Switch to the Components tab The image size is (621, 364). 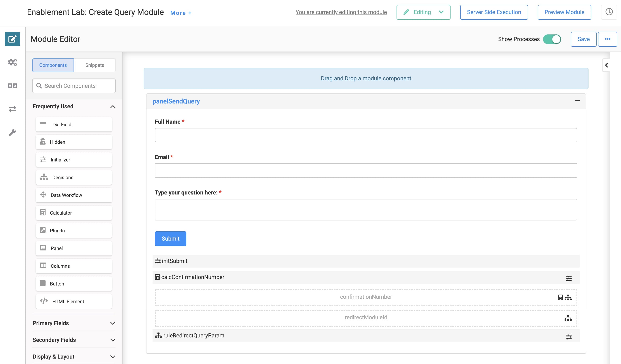coord(53,65)
